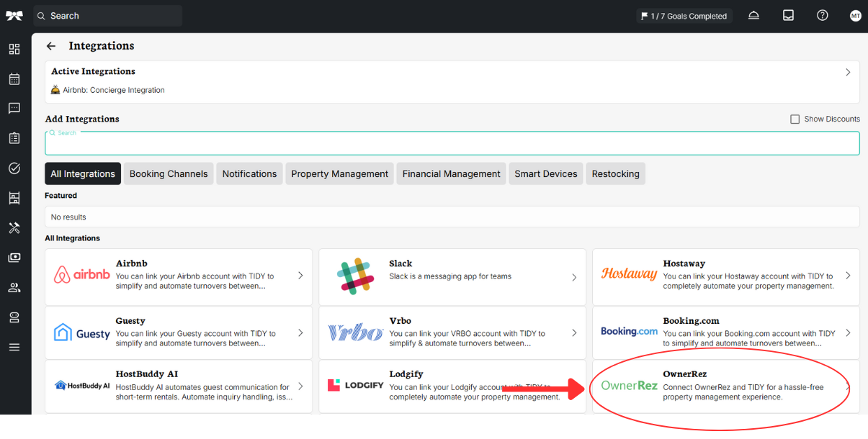The image size is (868, 439).
Task: Open the messages chat icon in sidebar
Action: pos(14,109)
